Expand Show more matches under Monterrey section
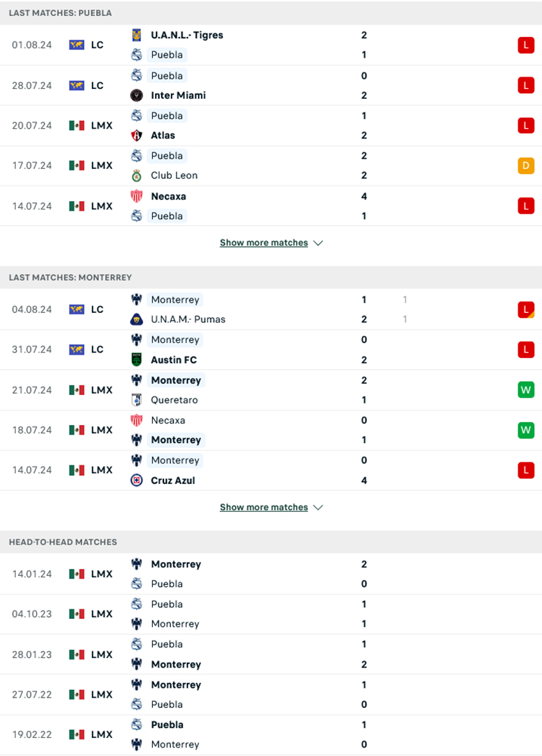The width and height of the screenshot is (542, 756). click(264, 507)
